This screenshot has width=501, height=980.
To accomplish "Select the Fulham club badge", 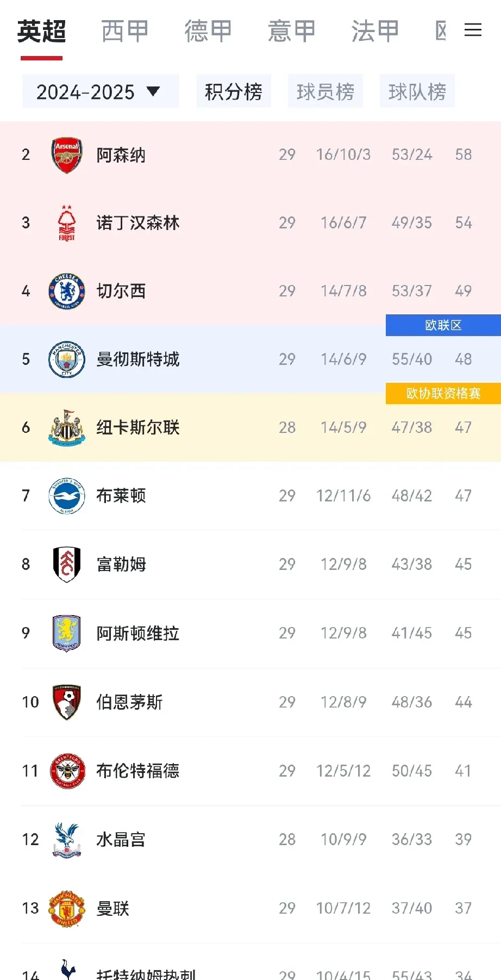I will [x=66, y=564].
